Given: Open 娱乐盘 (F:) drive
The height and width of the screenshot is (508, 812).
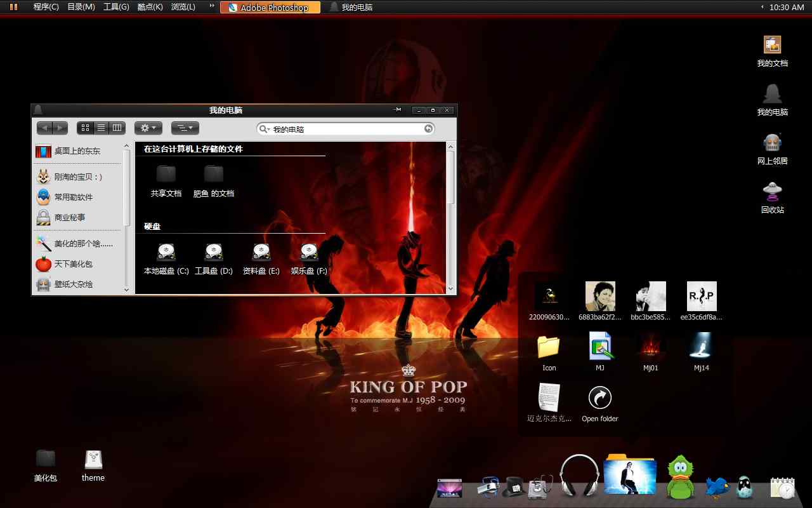Looking at the screenshot, I should (x=309, y=259).
